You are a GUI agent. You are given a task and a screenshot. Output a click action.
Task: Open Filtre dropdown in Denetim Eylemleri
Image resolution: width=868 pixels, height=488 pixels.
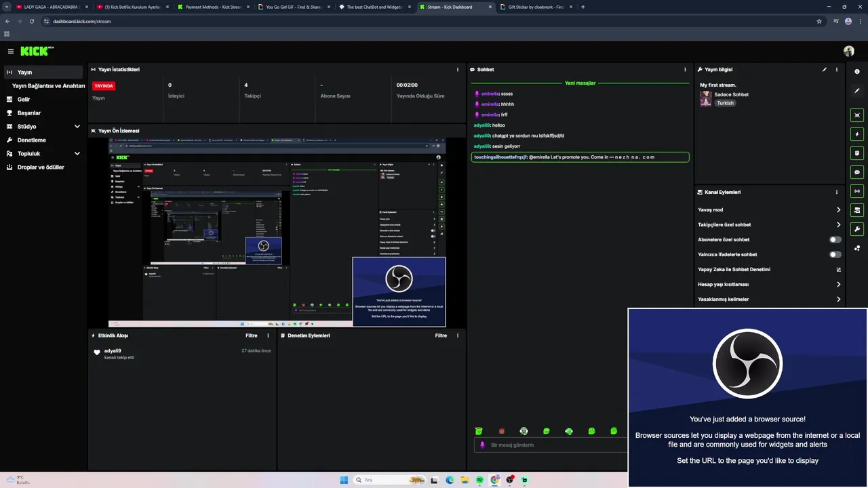tap(441, 335)
